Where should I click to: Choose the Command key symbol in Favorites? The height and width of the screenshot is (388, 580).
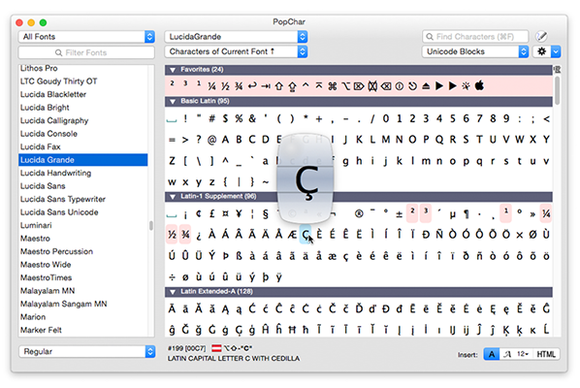tap(332, 86)
